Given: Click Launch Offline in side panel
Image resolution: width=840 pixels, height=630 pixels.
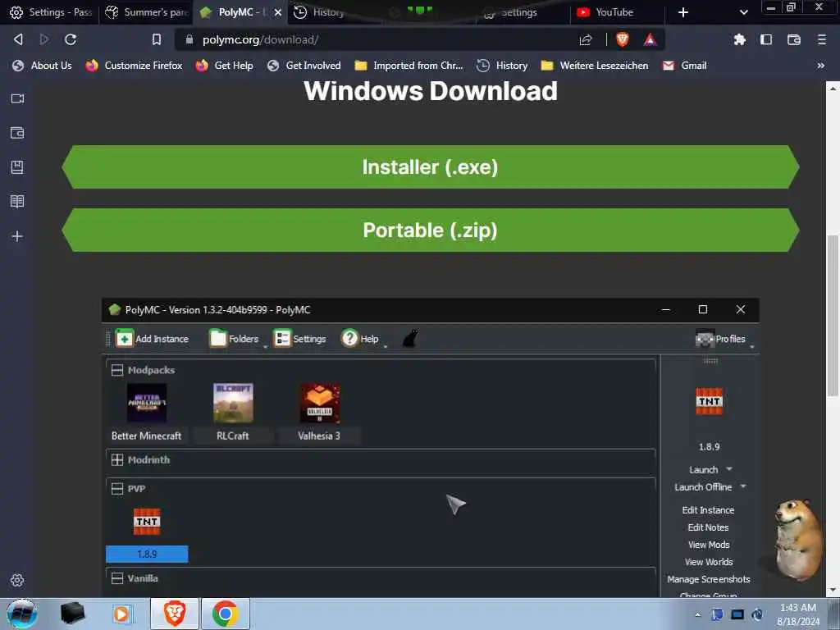Looking at the screenshot, I should coord(703,487).
